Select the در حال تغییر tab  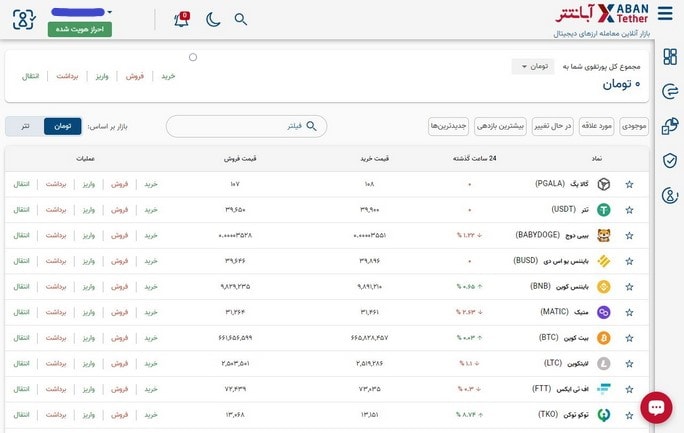click(x=553, y=126)
